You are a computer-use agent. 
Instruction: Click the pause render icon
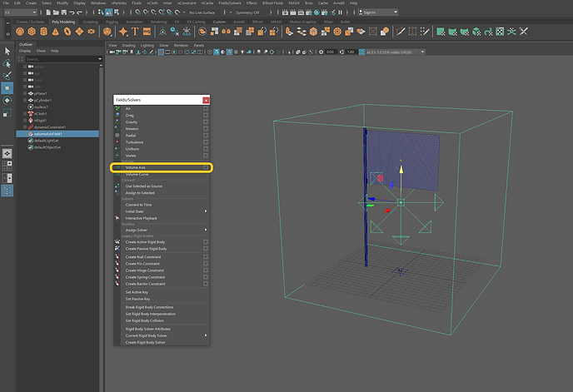tap(340, 12)
